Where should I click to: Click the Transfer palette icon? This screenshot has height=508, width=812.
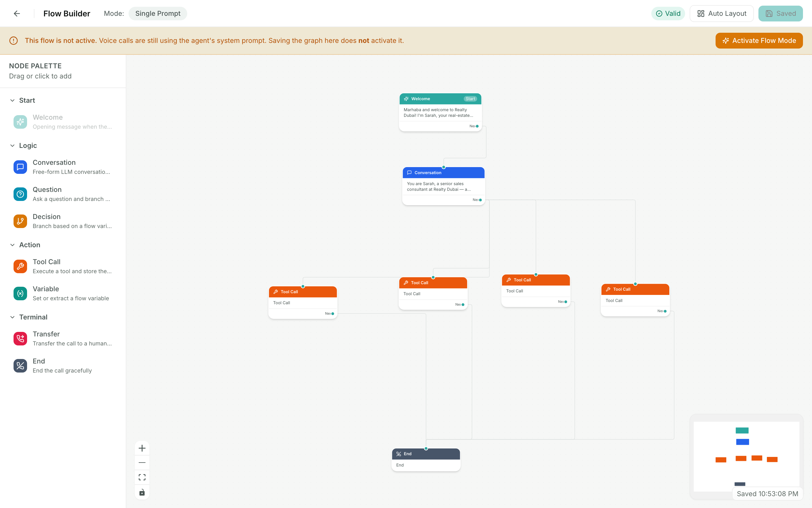[x=20, y=339]
